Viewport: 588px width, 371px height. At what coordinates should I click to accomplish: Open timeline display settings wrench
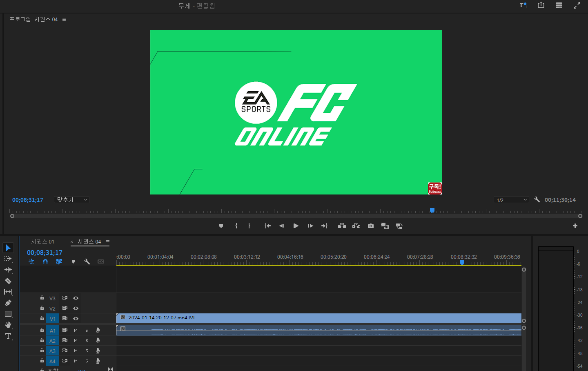(x=87, y=261)
